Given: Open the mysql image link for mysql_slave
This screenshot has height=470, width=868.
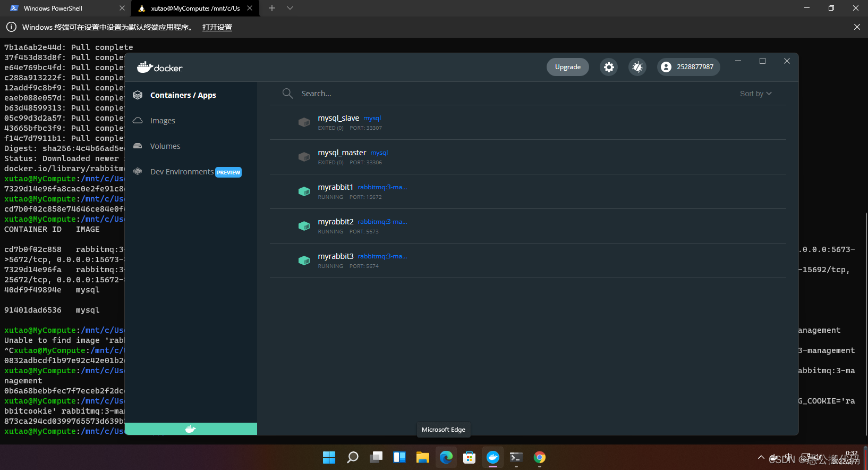Looking at the screenshot, I should (x=372, y=118).
